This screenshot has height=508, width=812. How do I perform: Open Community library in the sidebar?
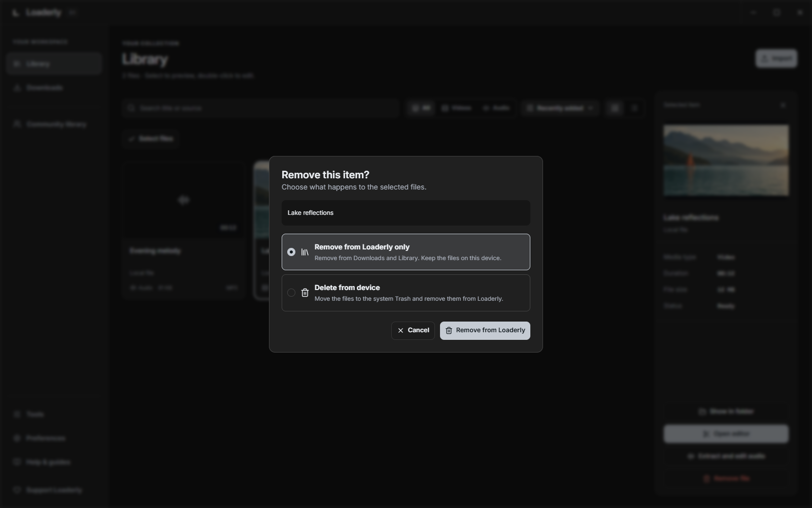(x=54, y=124)
